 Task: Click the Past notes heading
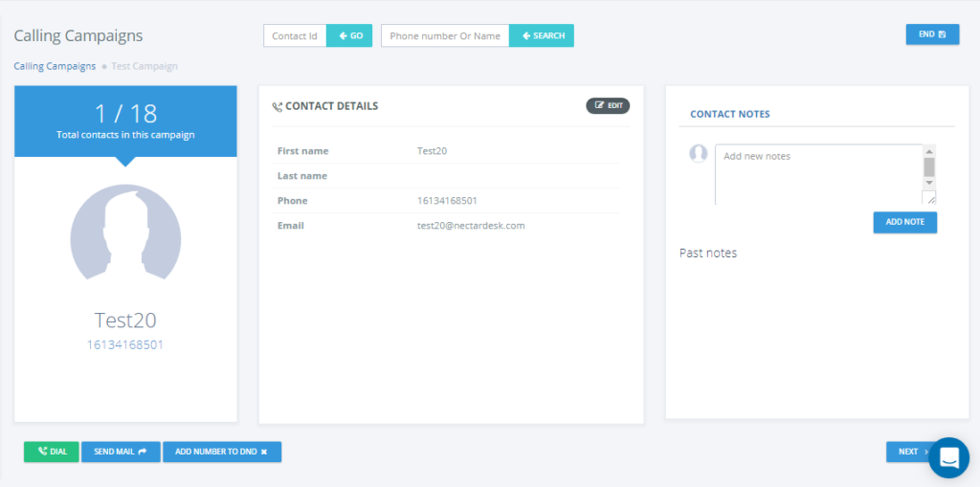tap(708, 254)
